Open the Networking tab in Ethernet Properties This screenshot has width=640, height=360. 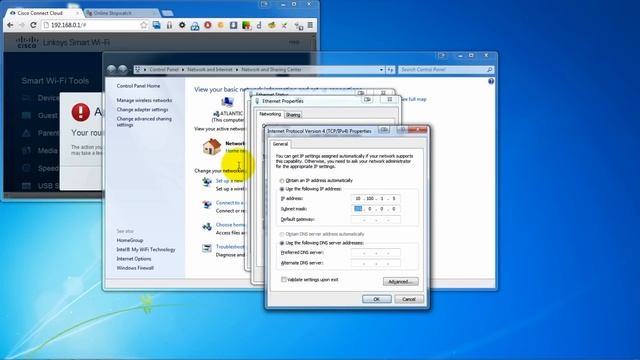tap(270, 114)
